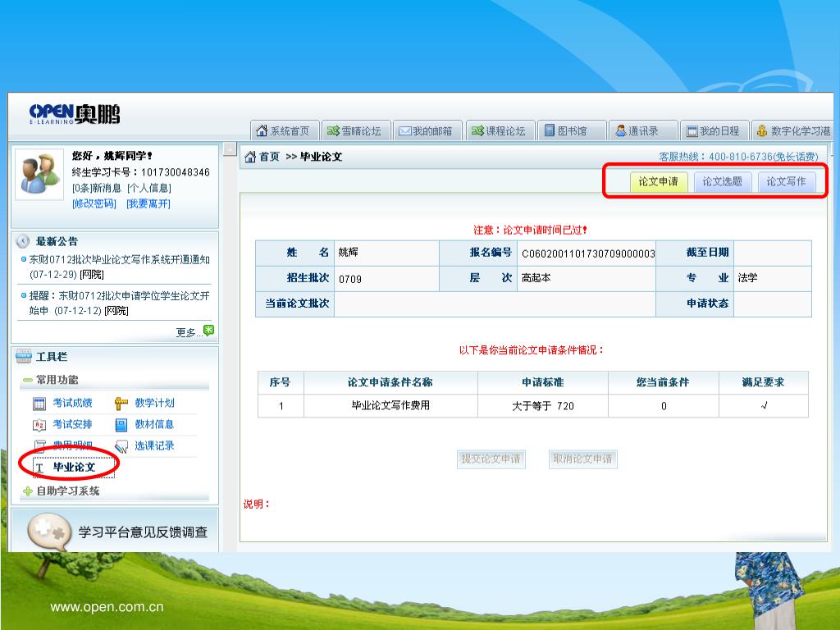Open the 学习平台意见反馈调查 banner
The height and width of the screenshot is (630, 840).
coord(115,531)
